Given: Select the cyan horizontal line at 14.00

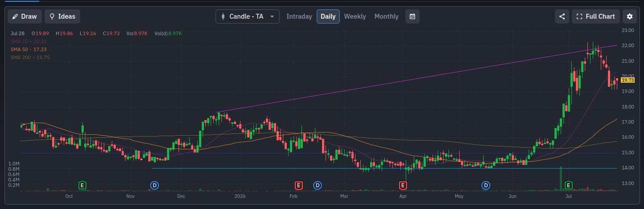Looking at the screenshot, I should click(384, 168).
